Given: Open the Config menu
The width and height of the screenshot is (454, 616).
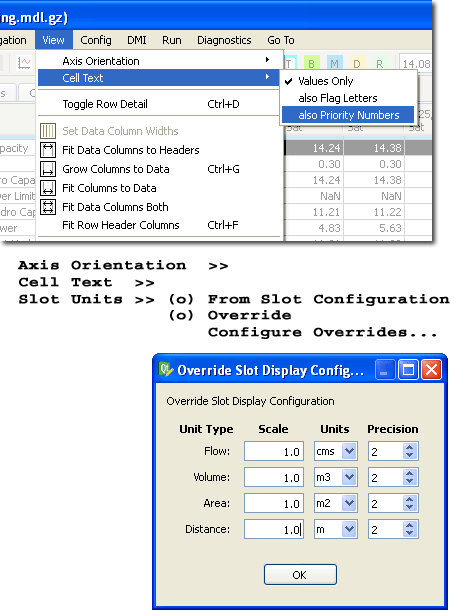Looking at the screenshot, I should tap(96, 40).
